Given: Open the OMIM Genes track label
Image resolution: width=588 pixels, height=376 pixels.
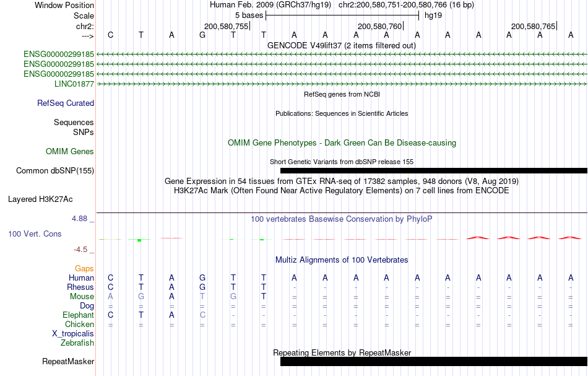Looking at the screenshot, I should 70,152.
